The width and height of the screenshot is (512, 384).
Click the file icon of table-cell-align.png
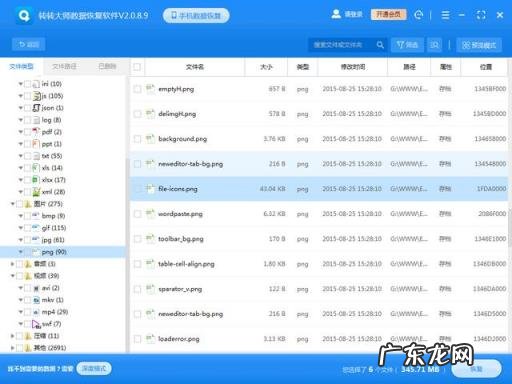click(x=150, y=264)
